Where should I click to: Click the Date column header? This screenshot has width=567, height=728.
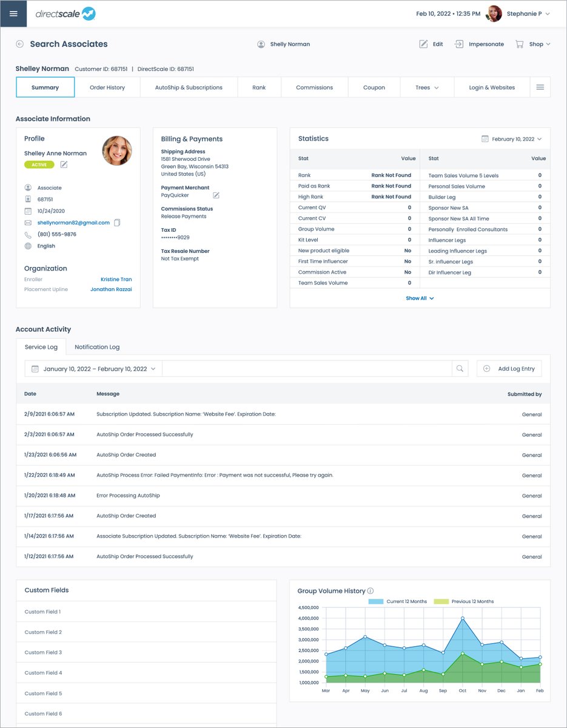(x=30, y=394)
